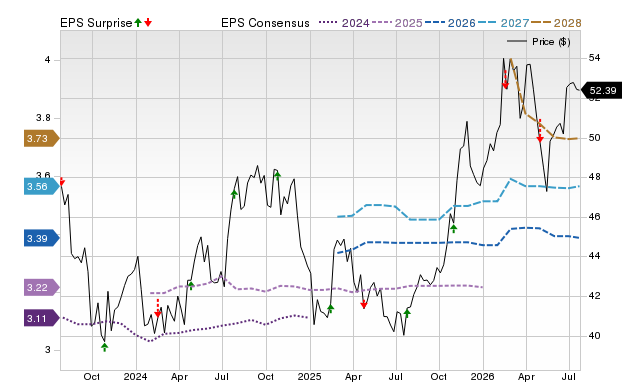
Task: Click the 2026 label on the time axis
Action: pyautogui.click(x=482, y=376)
